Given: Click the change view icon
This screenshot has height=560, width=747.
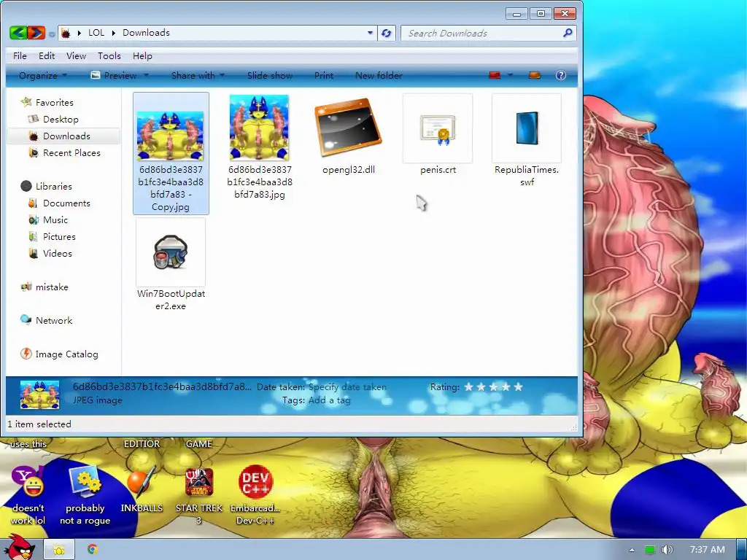Looking at the screenshot, I should click(x=495, y=75).
